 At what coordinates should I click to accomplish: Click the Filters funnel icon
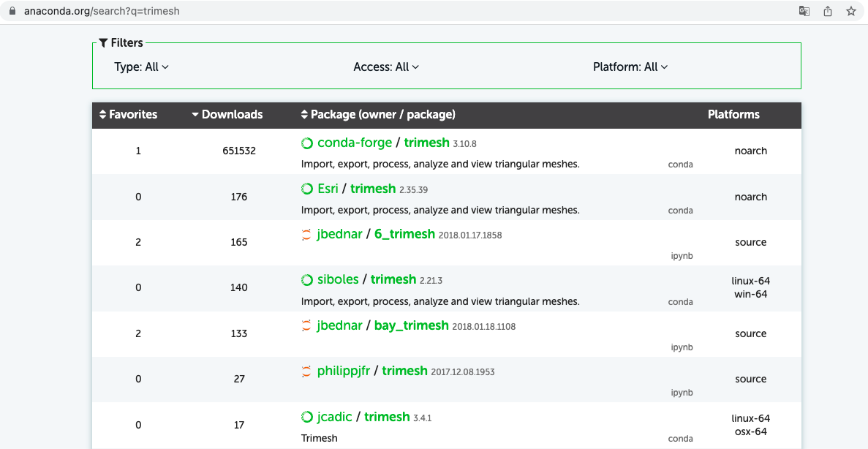pyautogui.click(x=102, y=42)
